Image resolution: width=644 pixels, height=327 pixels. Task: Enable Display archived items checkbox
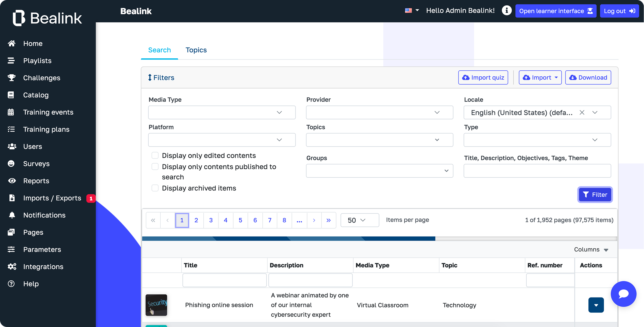point(155,188)
